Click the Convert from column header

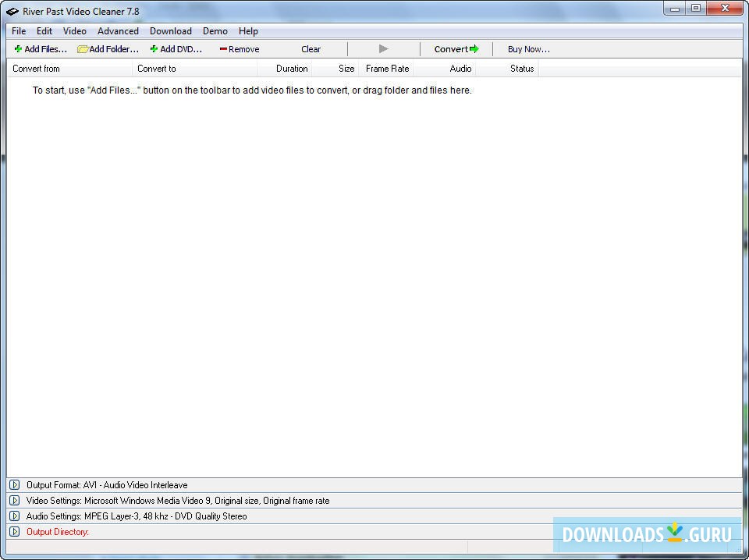pos(69,69)
